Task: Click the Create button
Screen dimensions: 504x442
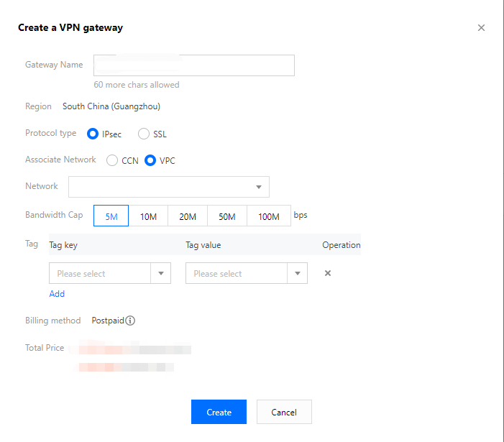Action: [219, 412]
